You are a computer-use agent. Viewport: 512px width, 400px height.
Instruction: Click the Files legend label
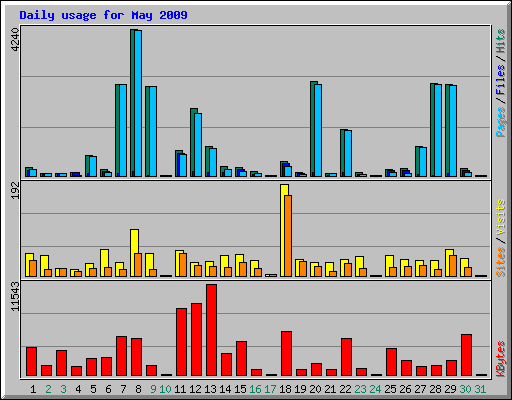pos(501,80)
